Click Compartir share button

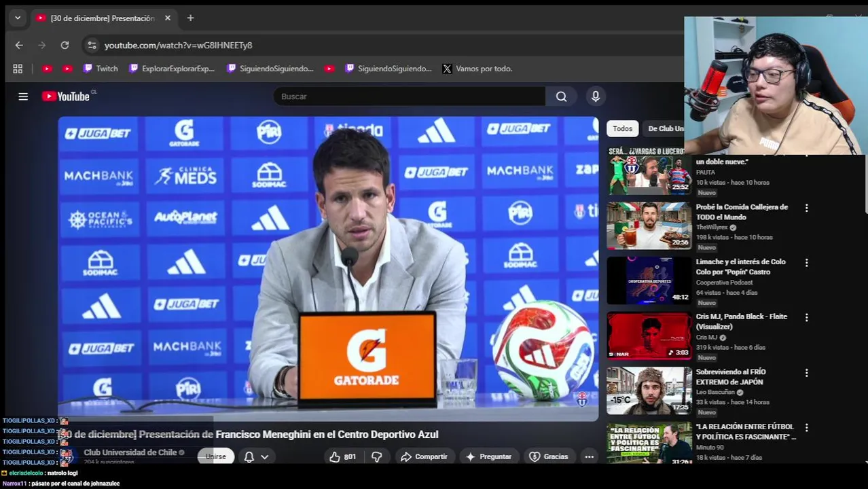click(424, 457)
